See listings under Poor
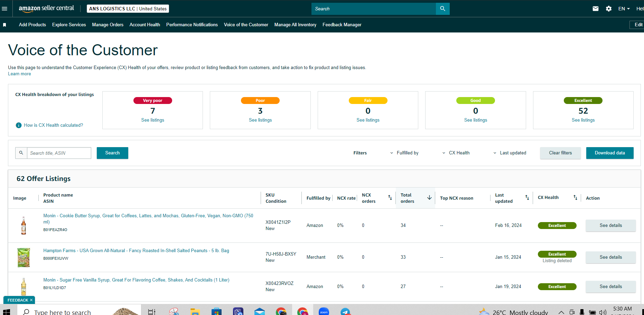This screenshot has height=315, width=644. coord(260,120)
